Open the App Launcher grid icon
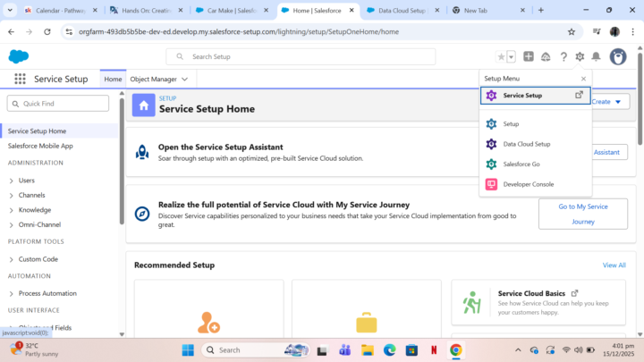This screenshot has width=644, height=362. click(x=20, y=79)
